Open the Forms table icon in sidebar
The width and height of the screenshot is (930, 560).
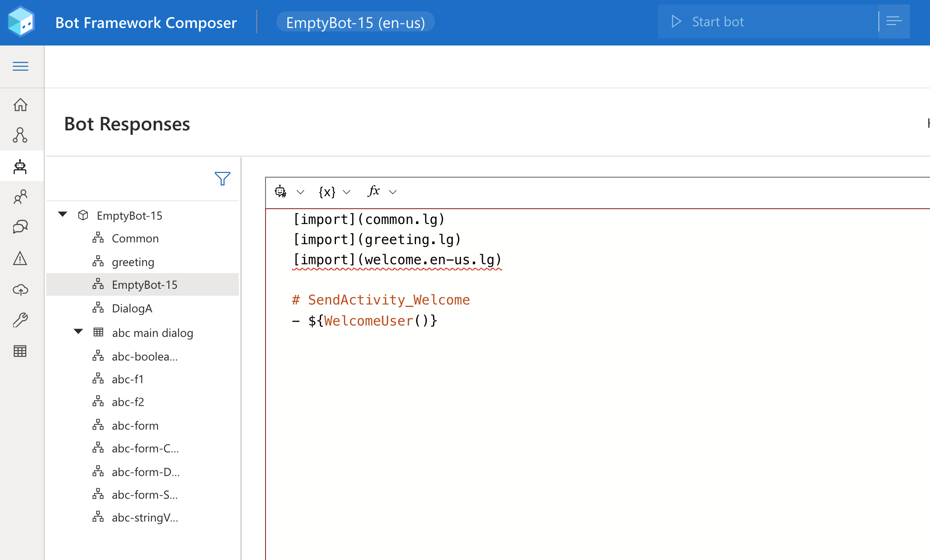(x=20, y=351)
